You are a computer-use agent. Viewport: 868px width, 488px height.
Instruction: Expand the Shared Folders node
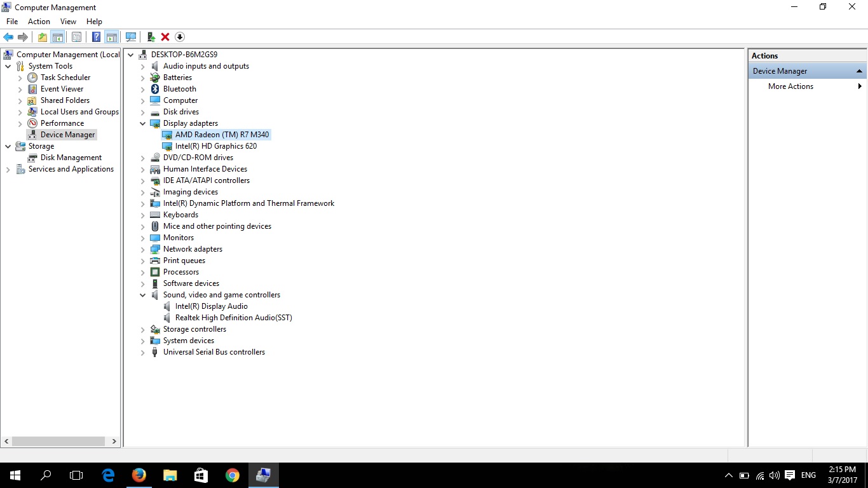pyautogui.click(x=20, y=100)
